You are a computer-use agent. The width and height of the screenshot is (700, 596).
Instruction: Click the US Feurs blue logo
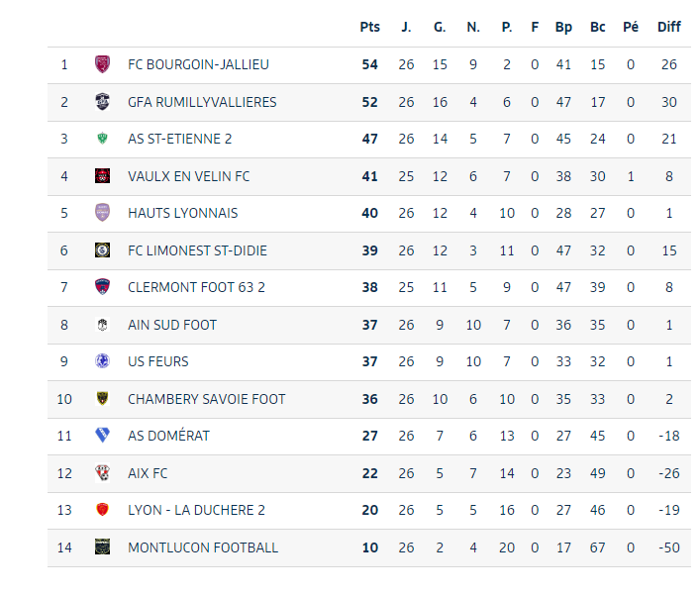pos(102,361)
